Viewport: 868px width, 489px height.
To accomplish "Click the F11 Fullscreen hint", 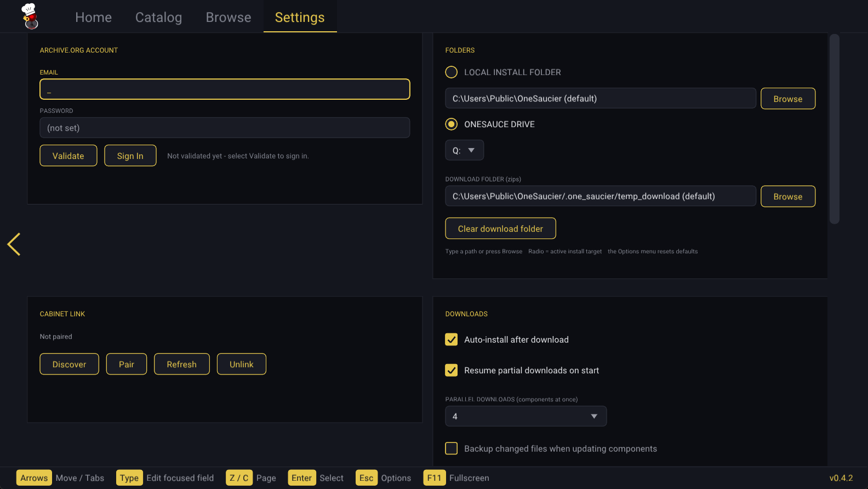I will coord(456,478).
